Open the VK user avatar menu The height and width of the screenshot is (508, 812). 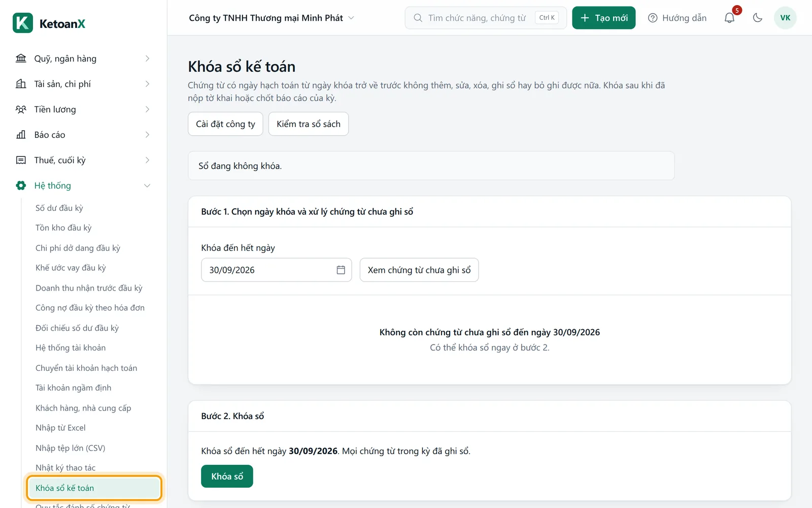tap(785, 18)
